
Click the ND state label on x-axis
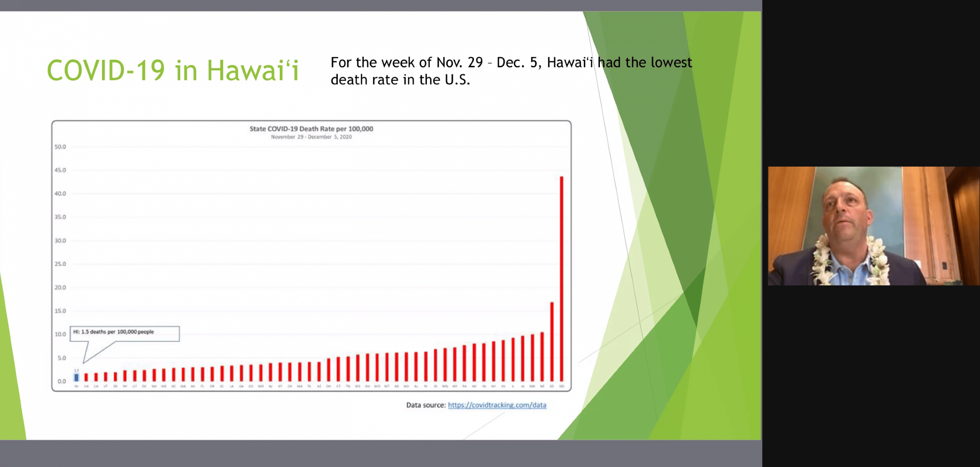pyautogui.click(x=562, y=386)
